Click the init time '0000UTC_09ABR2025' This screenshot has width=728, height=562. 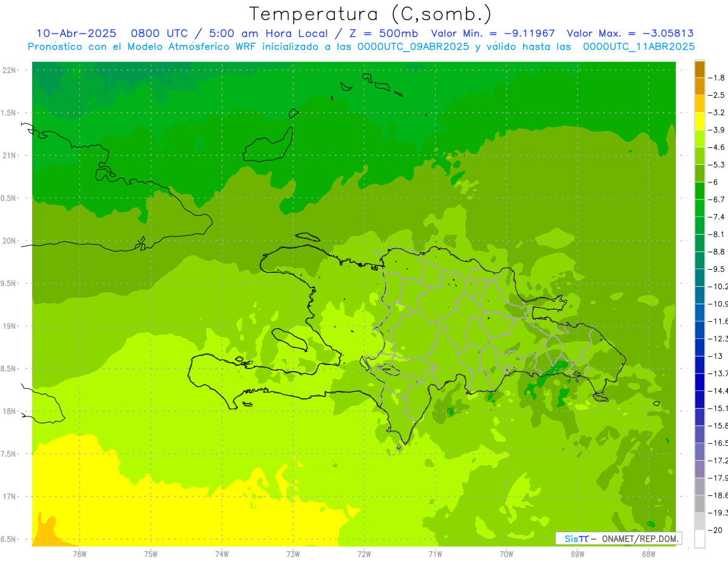[413, 47]
